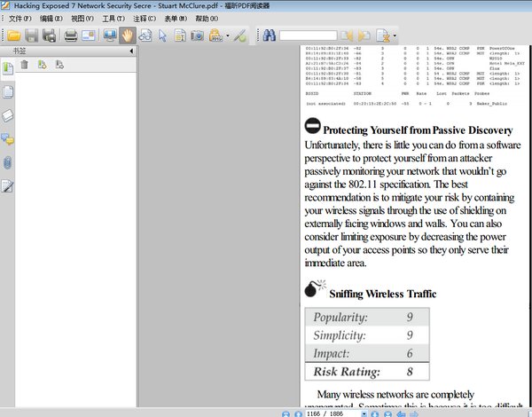Open the Attachments paperclip sidebar icon
This screenshot has width=532, height=417.
7,162
